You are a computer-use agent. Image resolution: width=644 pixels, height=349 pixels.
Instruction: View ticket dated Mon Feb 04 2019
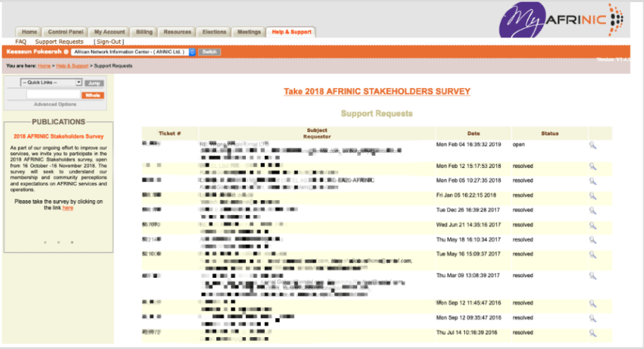coord(593,145)
